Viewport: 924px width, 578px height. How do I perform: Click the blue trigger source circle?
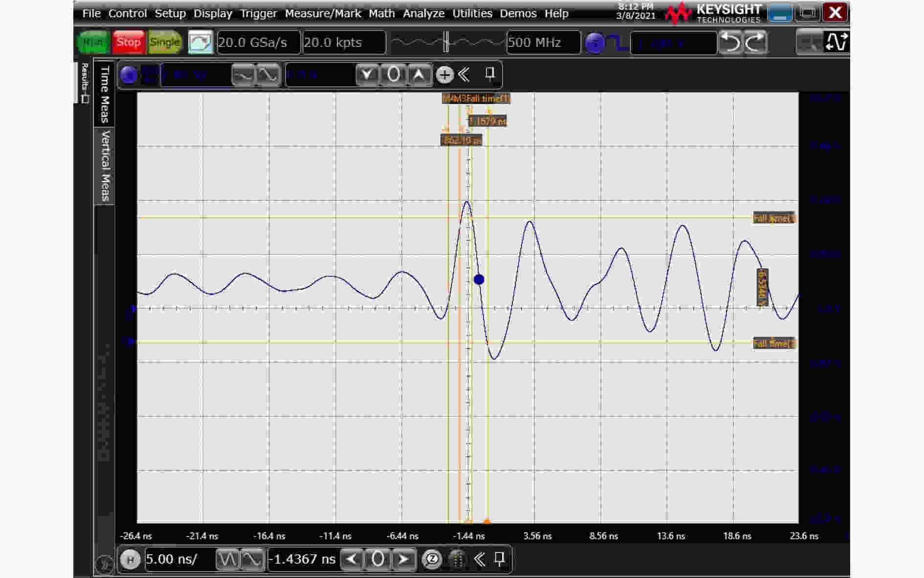595,43
